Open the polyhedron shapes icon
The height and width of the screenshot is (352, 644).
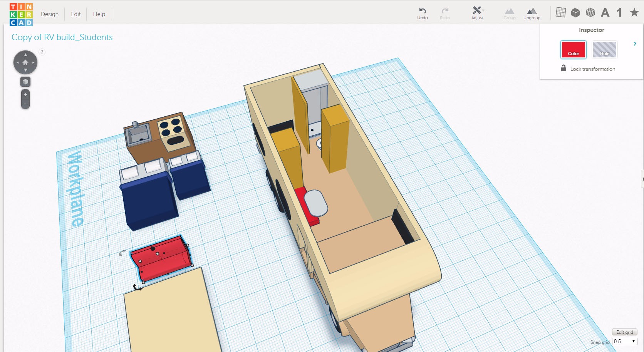590,13
